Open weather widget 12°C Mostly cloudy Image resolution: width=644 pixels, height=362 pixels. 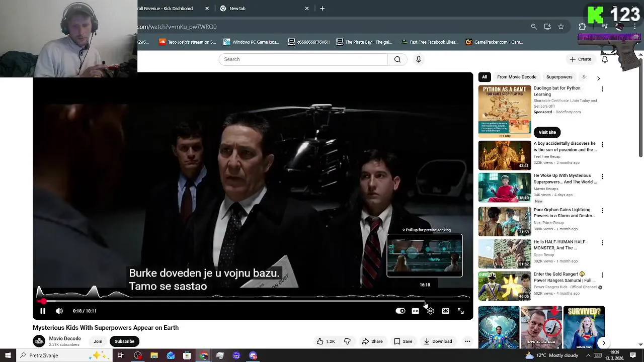(551, 355)
